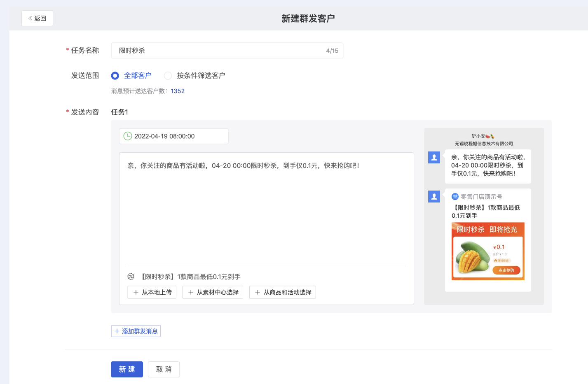Click the 零售门店演示号 mini-program logo icon
This screenshot has height=384, width=588.
pos(455,197)
